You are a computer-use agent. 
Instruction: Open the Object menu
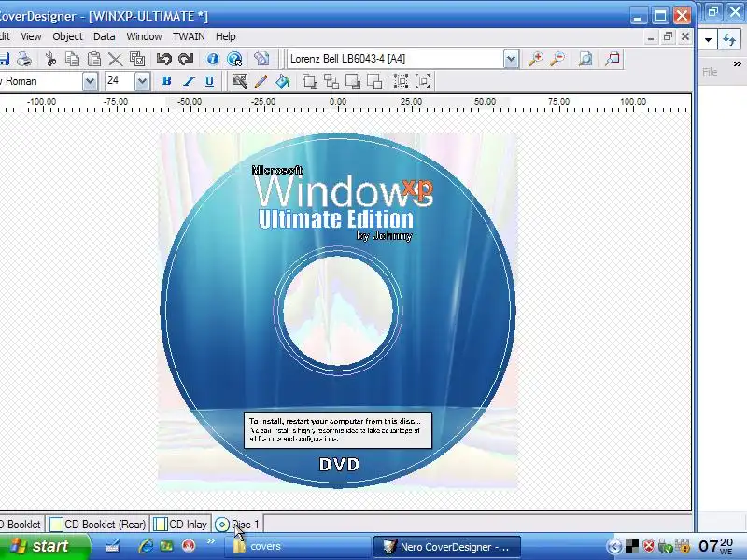click(x=67, y=36)
